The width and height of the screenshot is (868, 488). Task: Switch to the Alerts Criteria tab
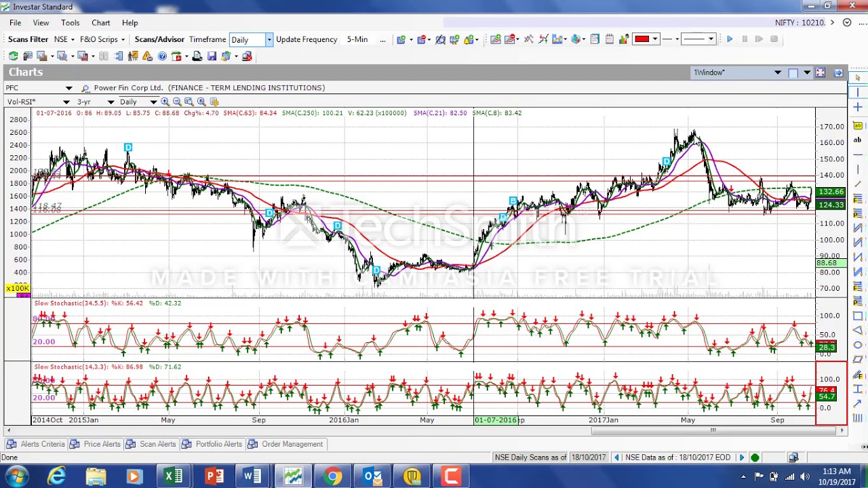36,444
